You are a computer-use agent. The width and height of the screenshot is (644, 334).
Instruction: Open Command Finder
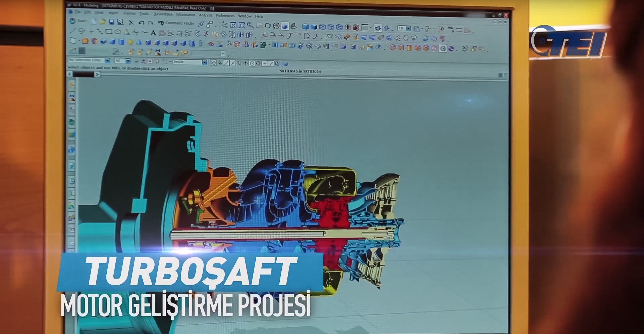click(x=176, y=23)
